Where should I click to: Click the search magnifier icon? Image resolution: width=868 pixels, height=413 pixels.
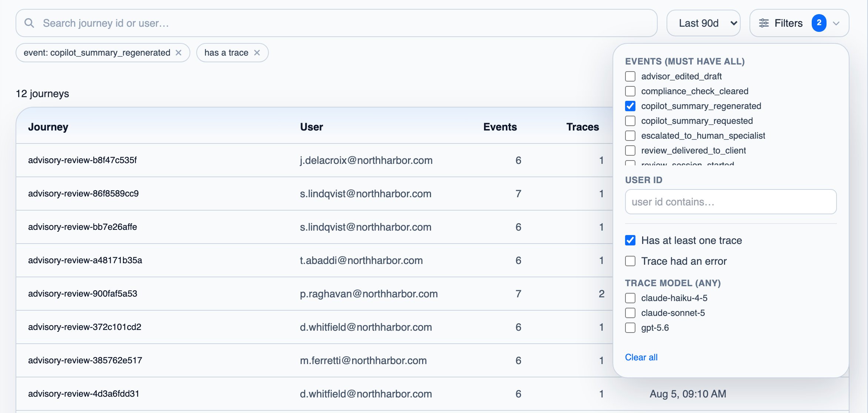point(29,23)
